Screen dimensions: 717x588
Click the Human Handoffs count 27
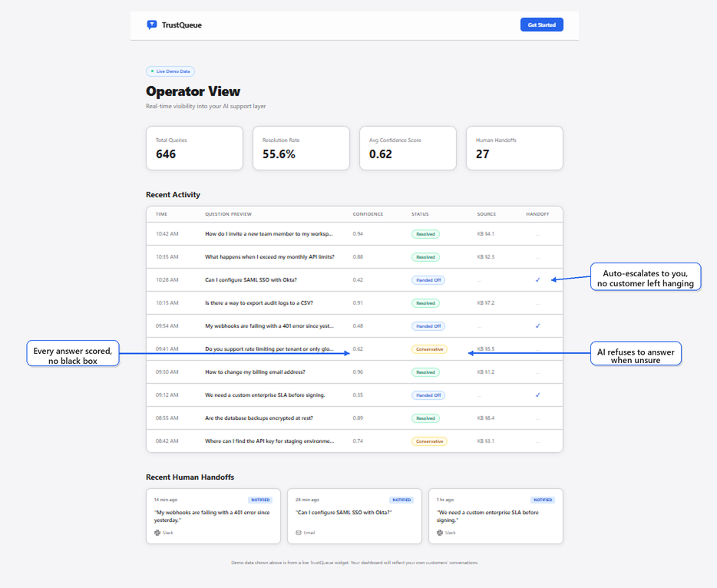pyautogui.click(x=482, y=154)
